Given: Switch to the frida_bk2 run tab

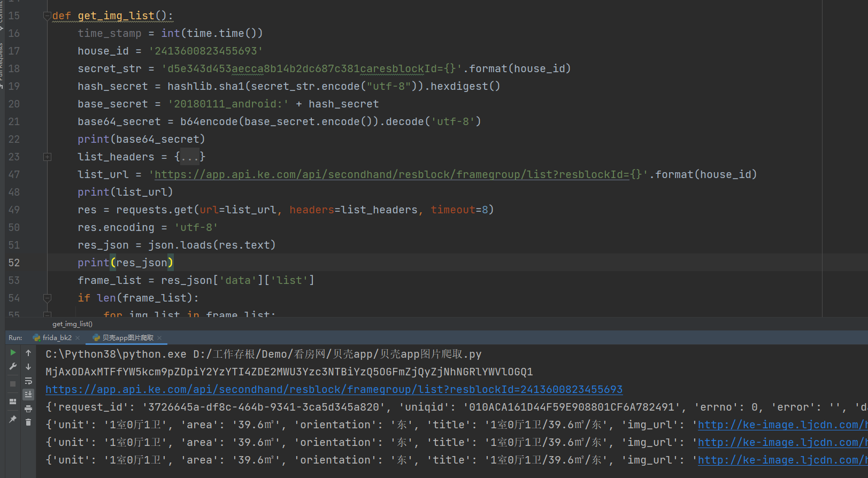Looking at the screenshot, I should (57, 338).
